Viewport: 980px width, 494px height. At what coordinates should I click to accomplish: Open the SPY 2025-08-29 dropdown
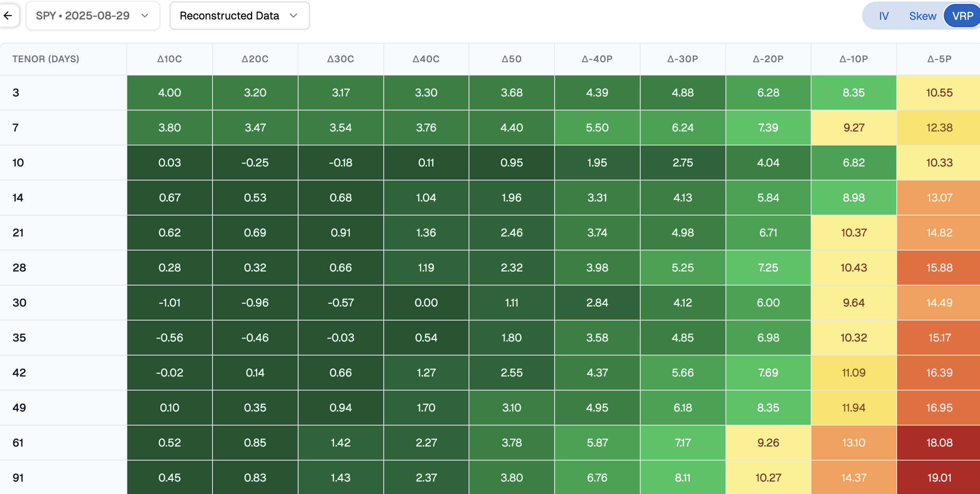[93, 16]
